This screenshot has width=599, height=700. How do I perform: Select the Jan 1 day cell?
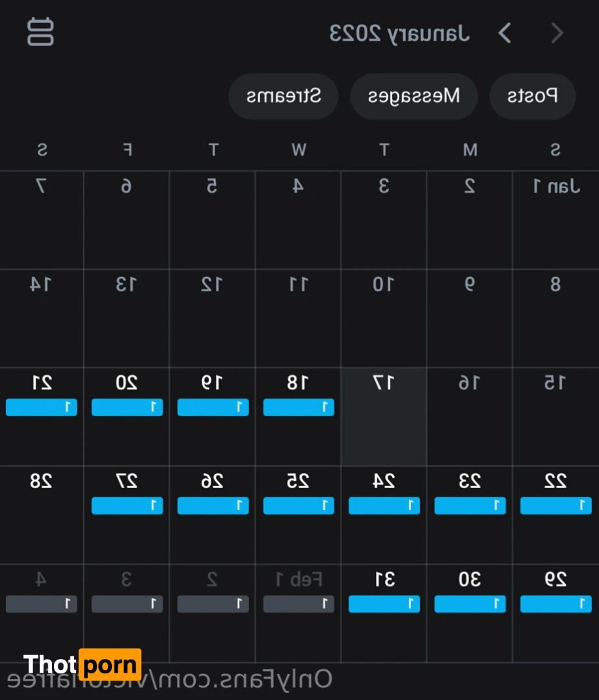tap(555, 220)
